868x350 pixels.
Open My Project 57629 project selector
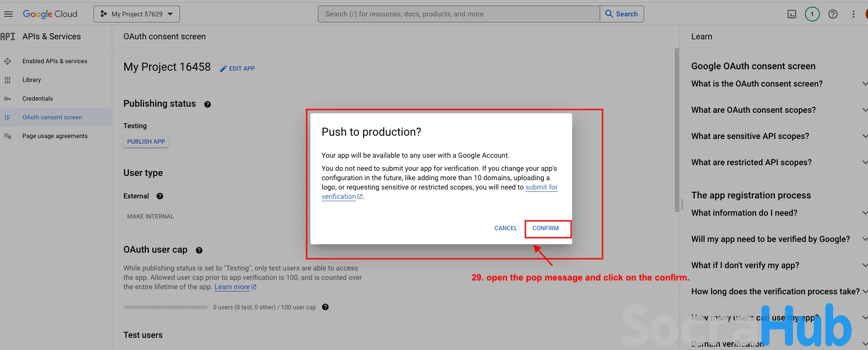point(136,14)
